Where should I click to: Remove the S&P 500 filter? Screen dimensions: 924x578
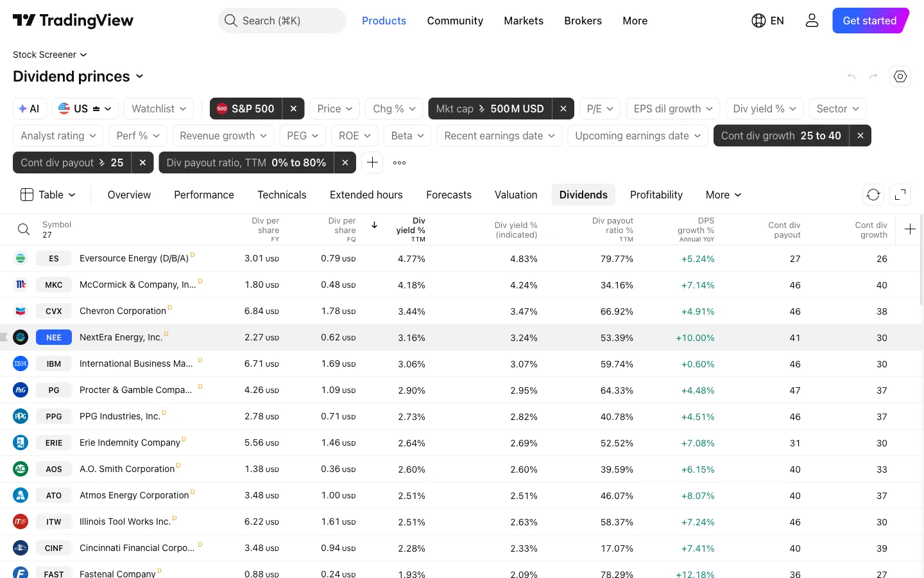tap(293, 109)
